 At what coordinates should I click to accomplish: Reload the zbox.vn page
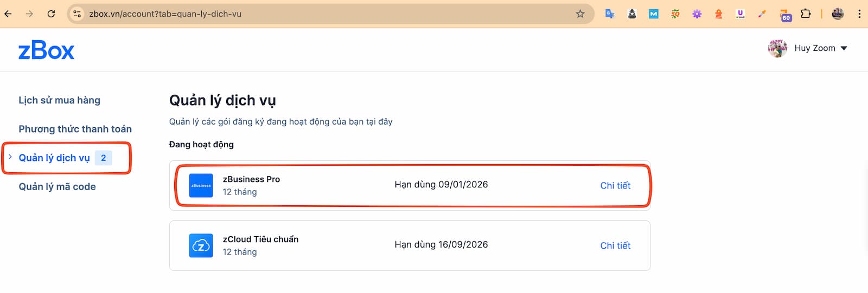(x=51, y=14)
